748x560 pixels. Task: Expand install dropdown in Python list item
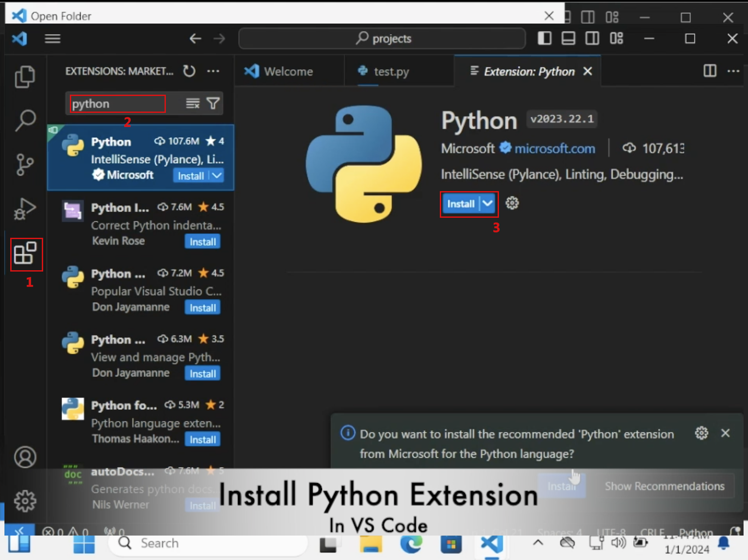217,176
